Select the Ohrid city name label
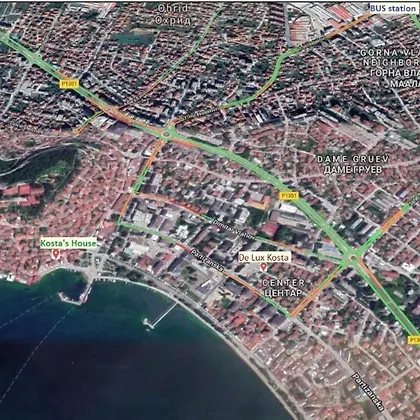The width and height of the screenshot is (420, 420). click(173, 14)
